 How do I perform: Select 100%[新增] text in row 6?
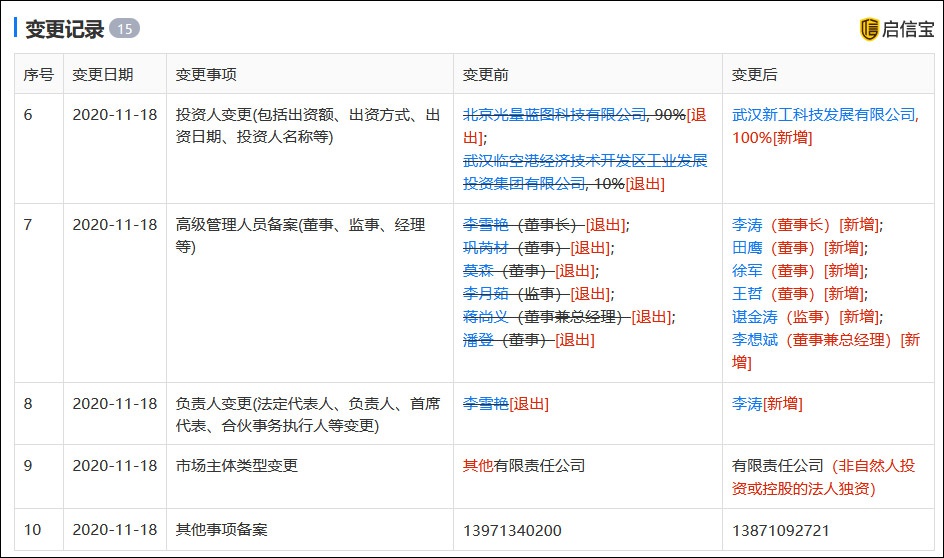[772, 138]
